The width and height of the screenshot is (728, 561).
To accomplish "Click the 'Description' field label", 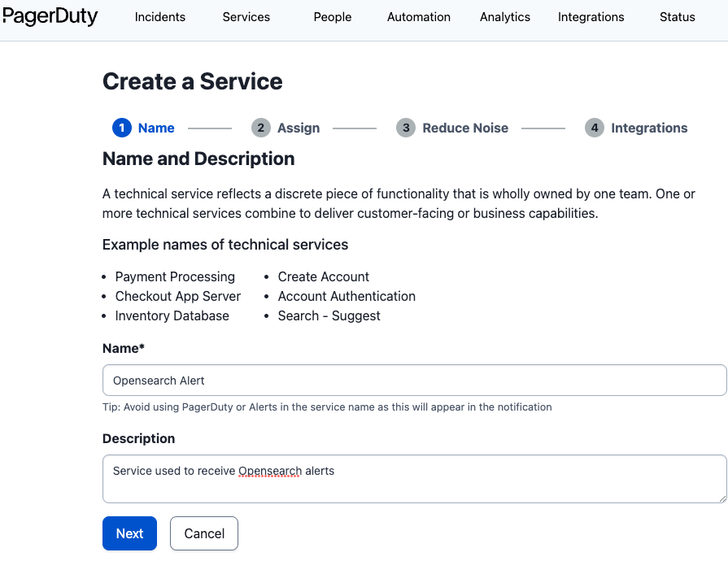I will [139, 438].
